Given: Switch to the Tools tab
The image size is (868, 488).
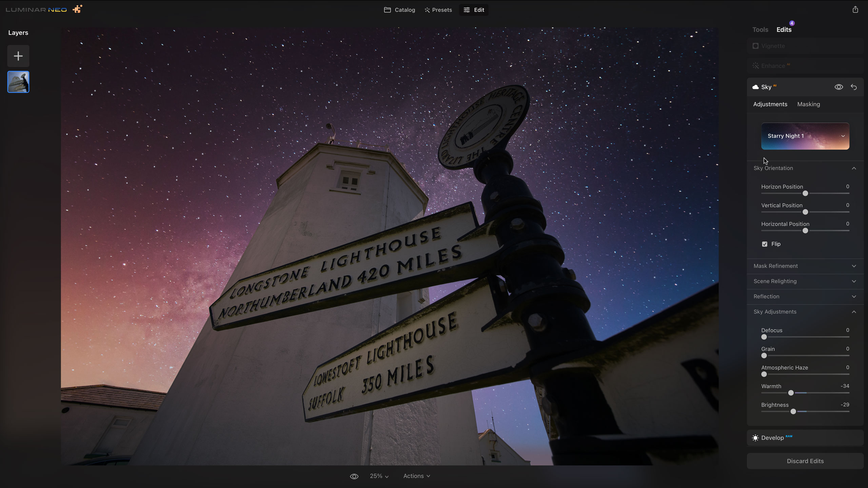Looking at the screenshot, I should coord(760,29).
